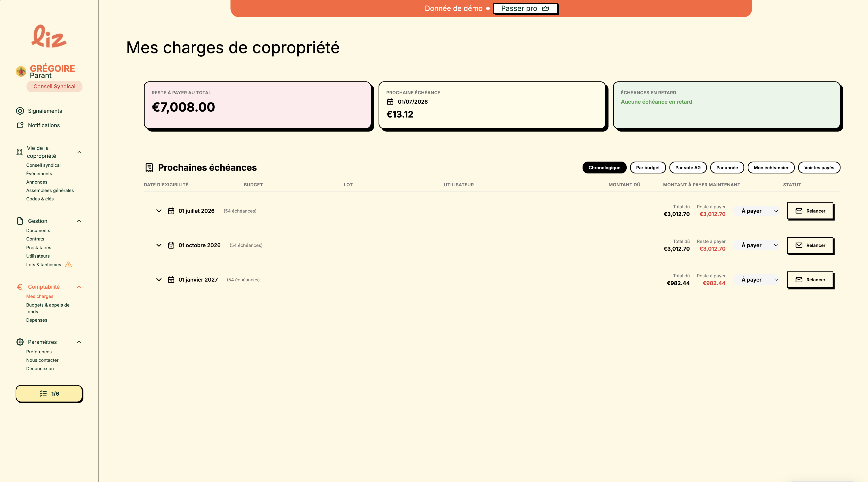This screenshot has width=868, height=482.
Task: Click the receipt icon beside Prochaines échéances
Action: (149, 168)
